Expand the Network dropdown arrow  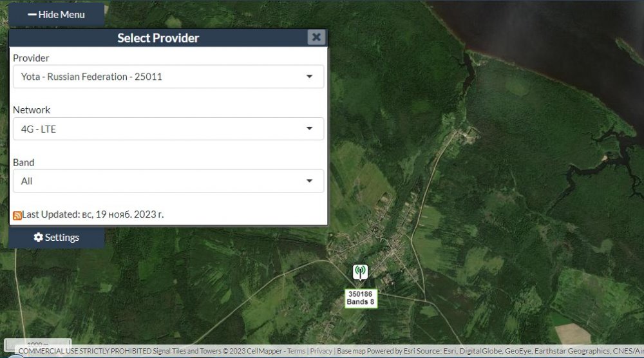309,129
